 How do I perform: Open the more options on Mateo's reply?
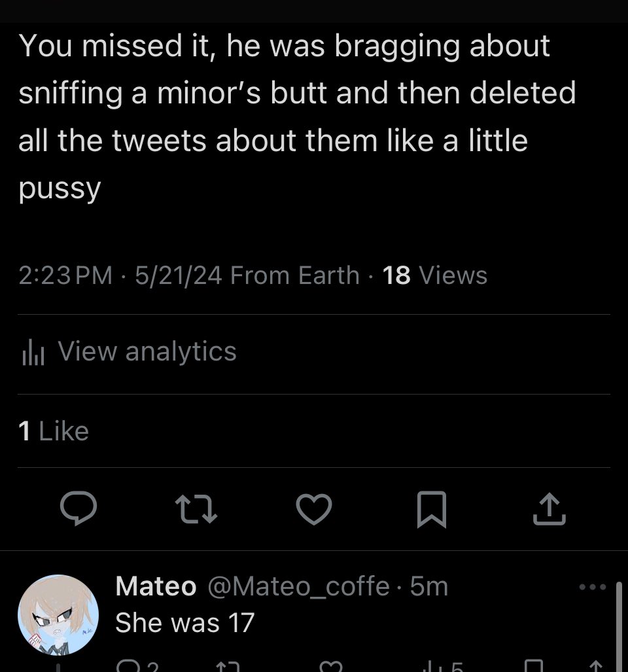593,587
